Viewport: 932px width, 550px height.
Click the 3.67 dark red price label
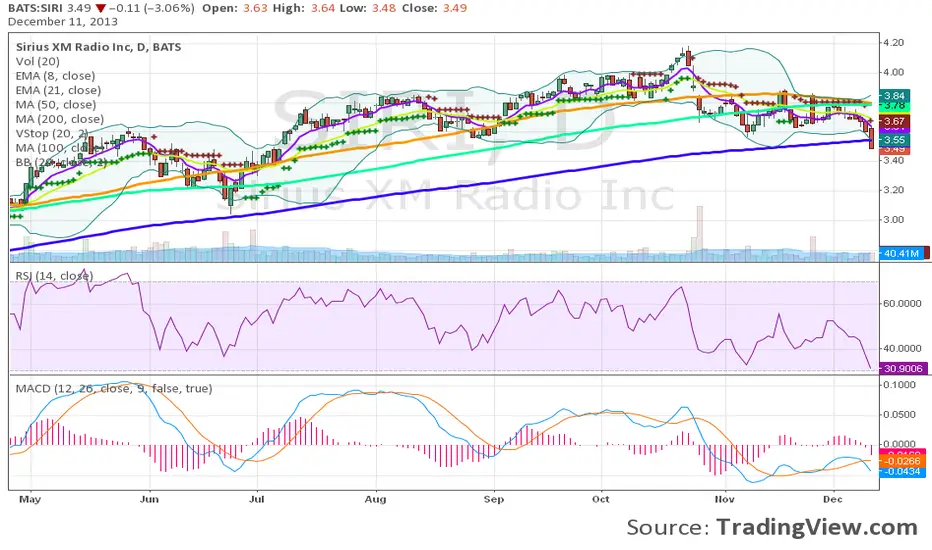click(895, 121)
